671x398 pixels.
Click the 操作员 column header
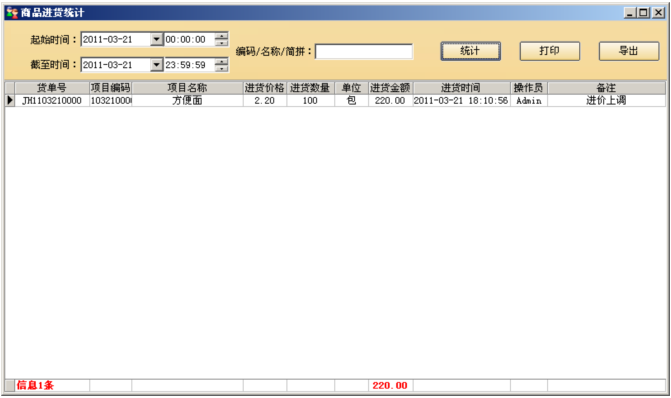pos(529,88)
